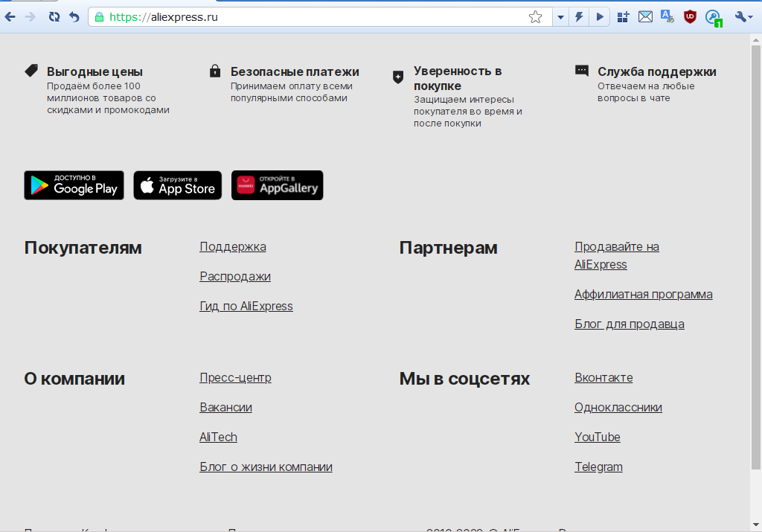Reload the page with the refresh icon
Screen dimensions: 762x532
pos(54,17)
